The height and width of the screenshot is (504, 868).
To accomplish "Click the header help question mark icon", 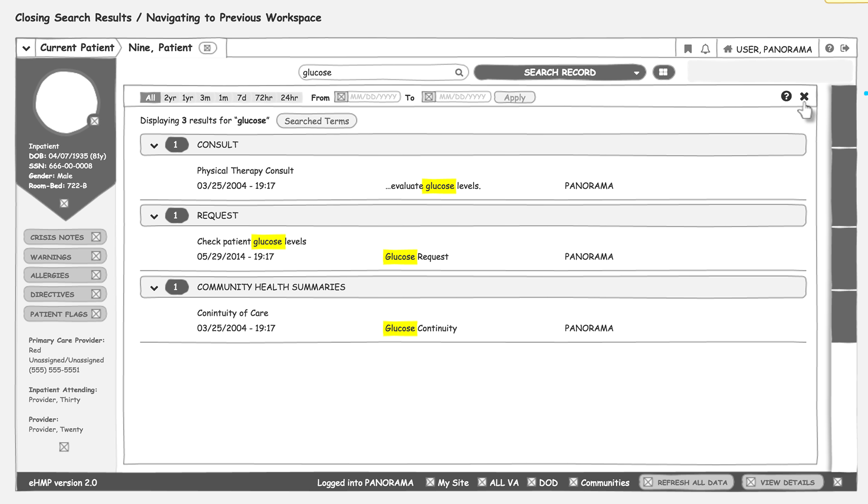I will (x=829, y=48).
